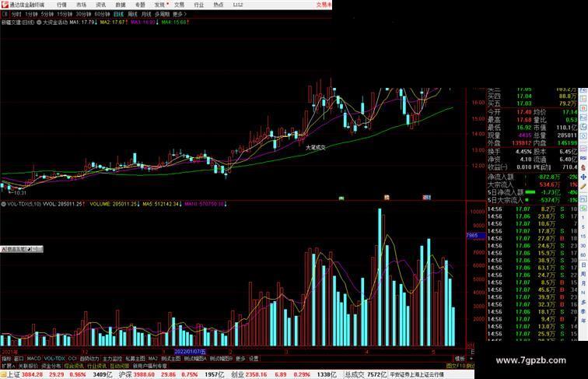Open the 资讯 menu
The width and height of the screenshot is (588, 379).
(x=101, y=5)
